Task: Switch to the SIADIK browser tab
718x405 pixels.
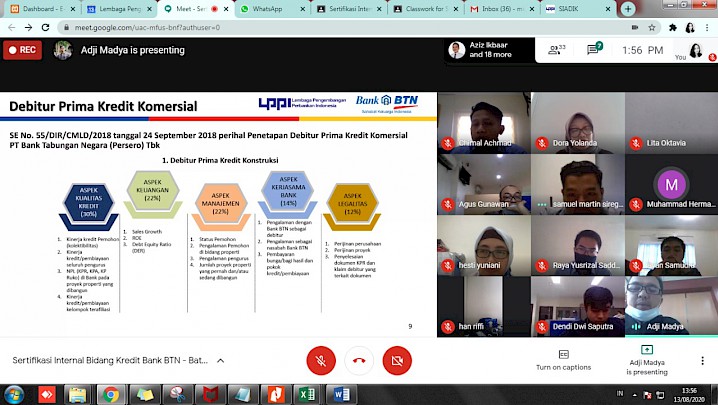Action: [579, 9]
